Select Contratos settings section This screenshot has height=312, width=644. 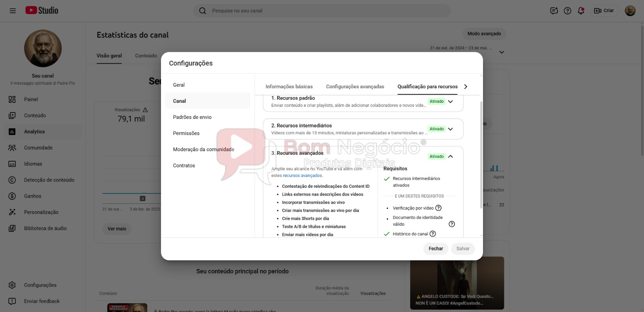(x=208, y=166)
